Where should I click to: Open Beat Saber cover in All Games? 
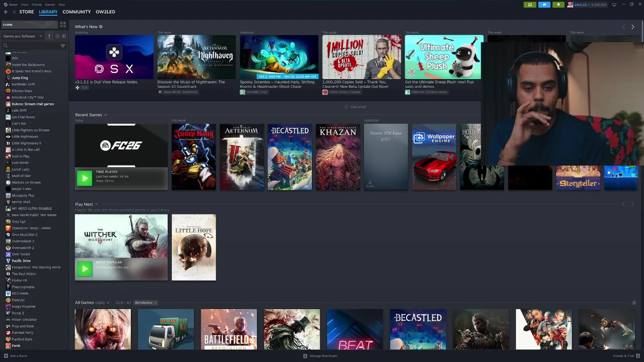pos(355,329)
